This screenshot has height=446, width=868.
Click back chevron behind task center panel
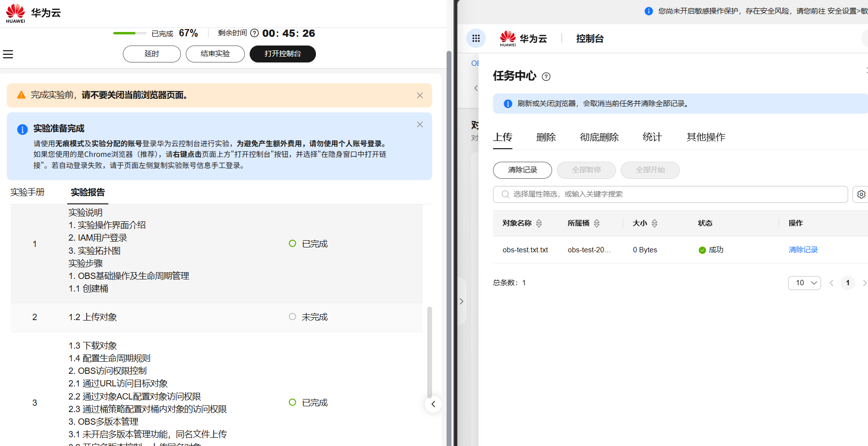(476, 88)
